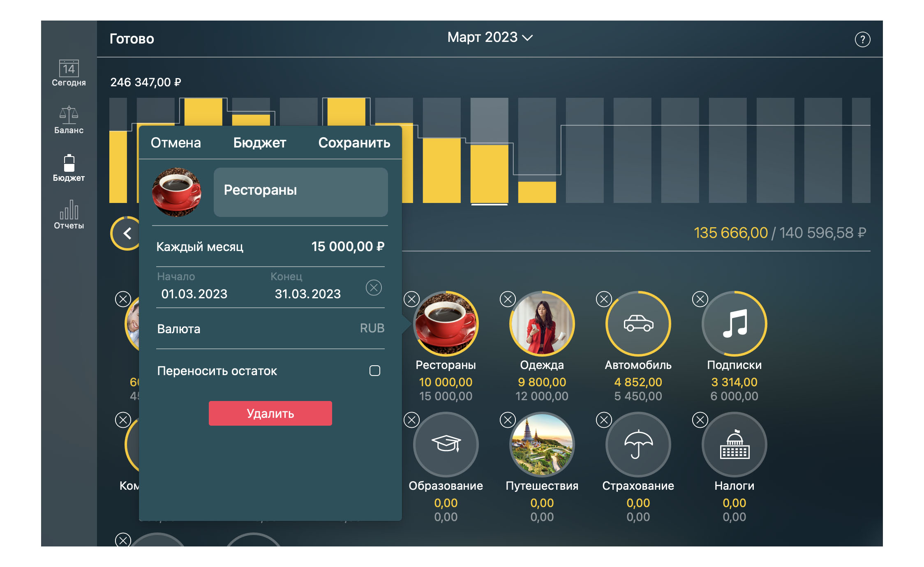This screenshot has width=924, height=567.
Task: Edit the Рестораны name field
Action: (300, 192)
